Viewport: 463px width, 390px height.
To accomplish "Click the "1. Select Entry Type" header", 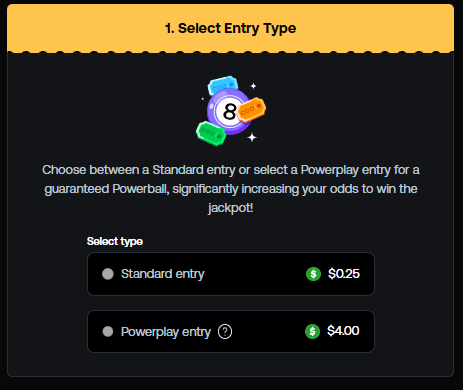I will click(x=230, y=28).
